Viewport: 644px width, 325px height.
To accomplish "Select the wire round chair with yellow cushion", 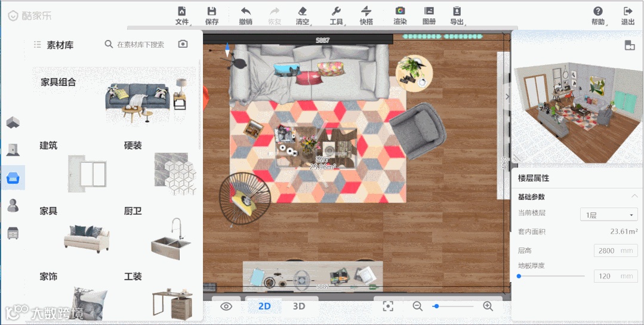I will 245,199.
